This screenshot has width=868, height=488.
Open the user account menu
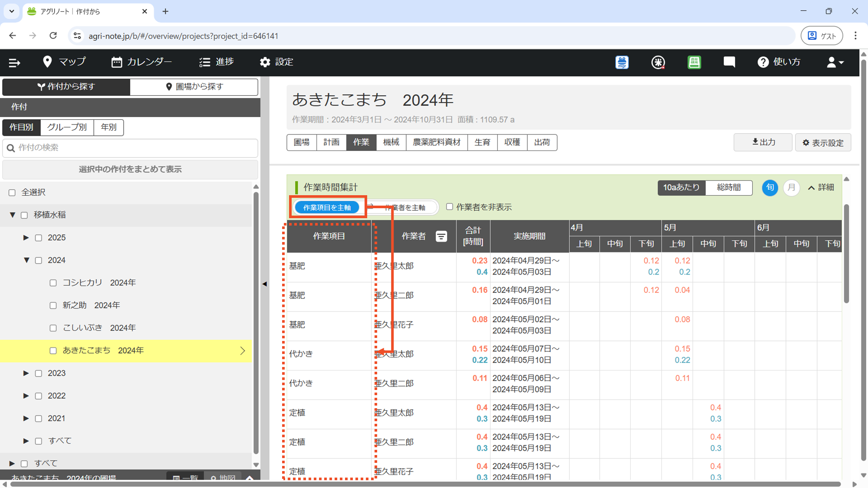(835, 62)
